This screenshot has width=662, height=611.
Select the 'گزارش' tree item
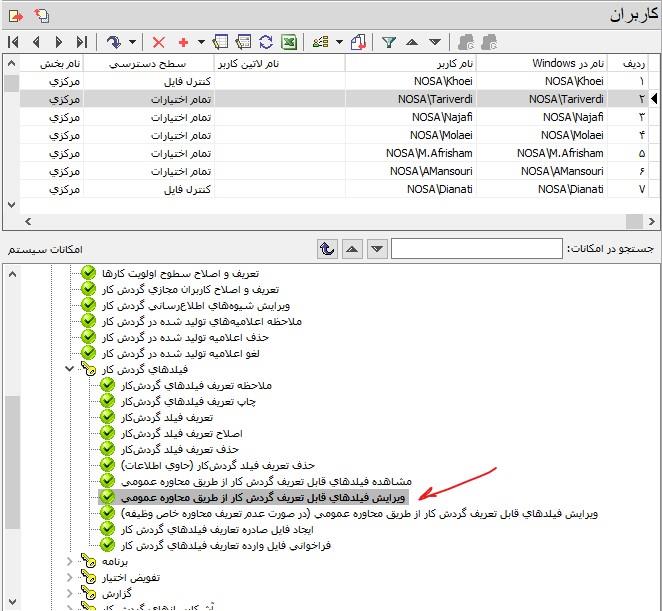tap(117, 594)
